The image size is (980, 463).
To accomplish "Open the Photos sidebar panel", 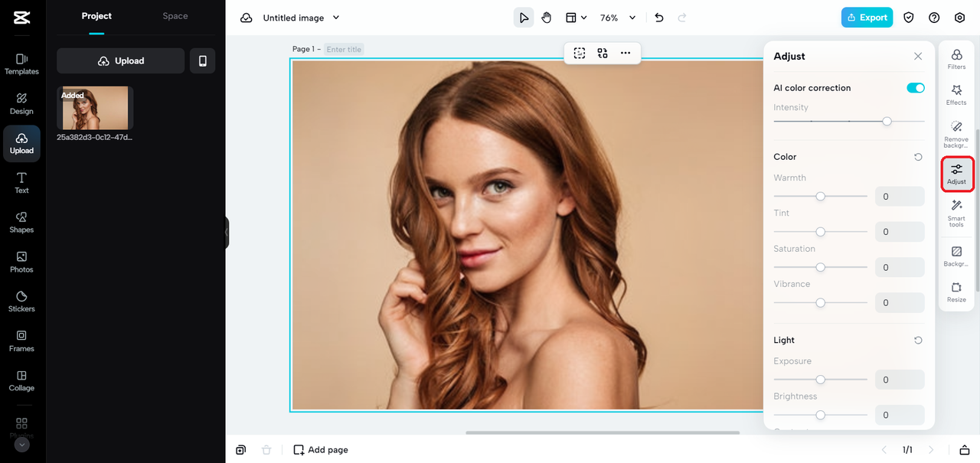I will click(21, 262).
